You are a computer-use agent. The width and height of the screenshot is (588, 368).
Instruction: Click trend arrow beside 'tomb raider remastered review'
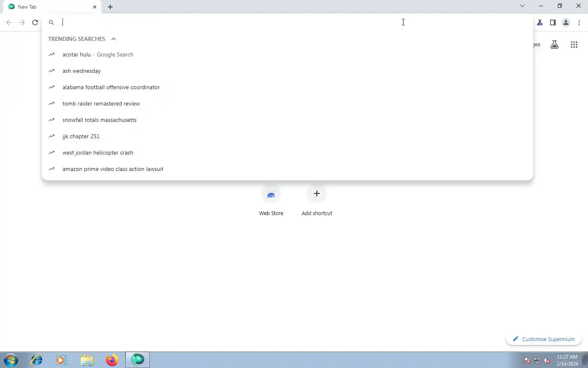point(51,103)
